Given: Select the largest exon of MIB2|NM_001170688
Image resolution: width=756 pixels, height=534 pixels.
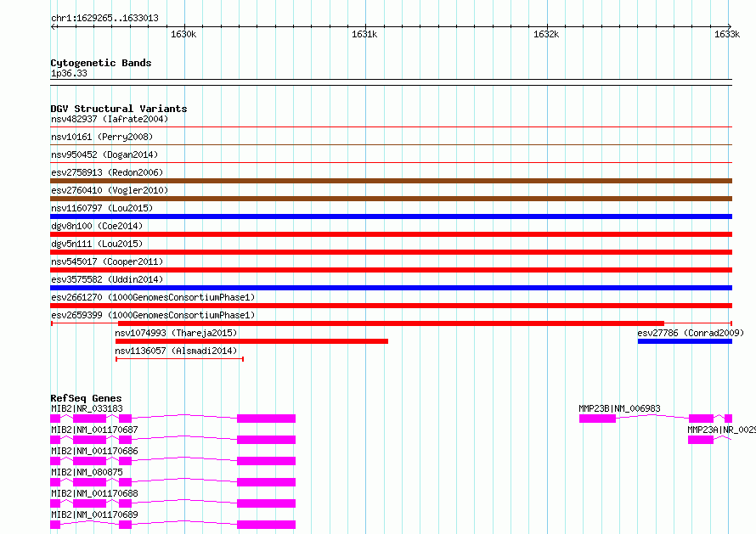Looking at the screenshot, I should coord(266,503).
